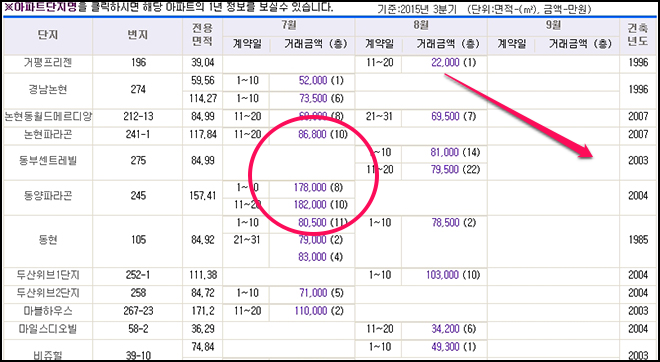Open the 논현파라곤 apartment complex name
Screen dimensions: 660x362
click(x=48, y=135)
